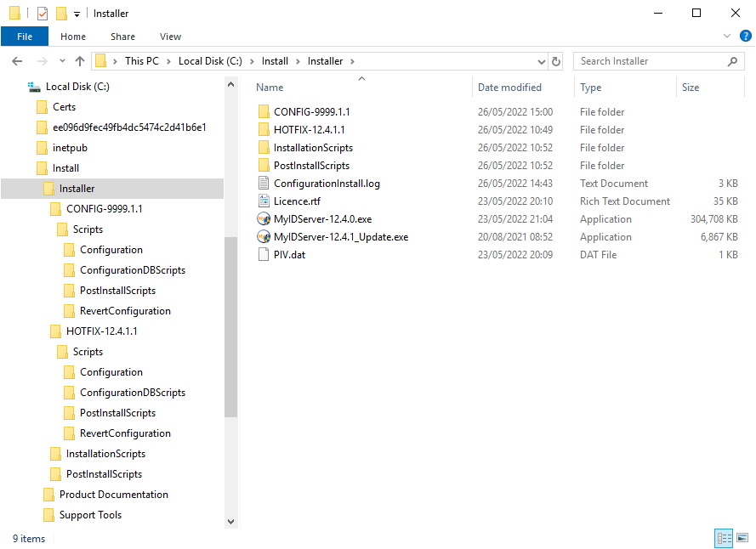Open the Customize Quick Access Toolbar dropdown
Image resolution: width=756 pixels, height=549 pixels.
[77, 14]
